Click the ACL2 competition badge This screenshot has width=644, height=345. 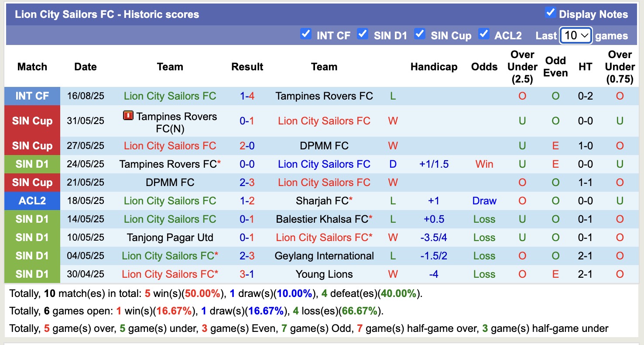(32, 200)
